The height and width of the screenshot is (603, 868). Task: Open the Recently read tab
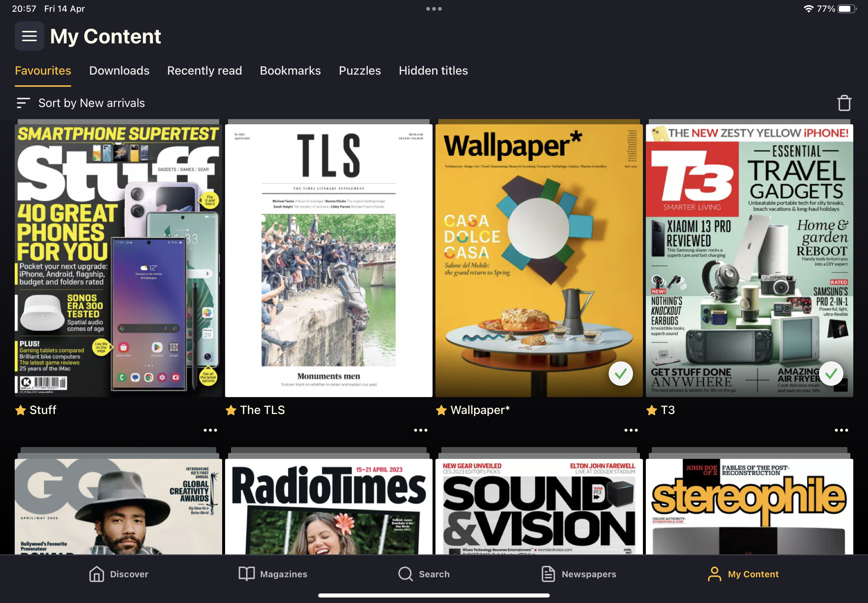click(204, 71)
